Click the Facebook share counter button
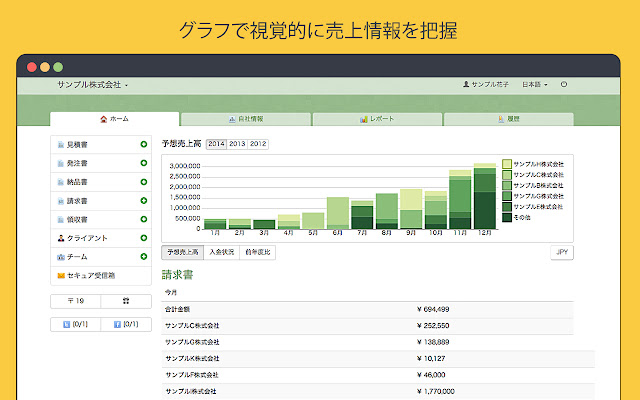640x400 pixels. click(x=126, y=324)
